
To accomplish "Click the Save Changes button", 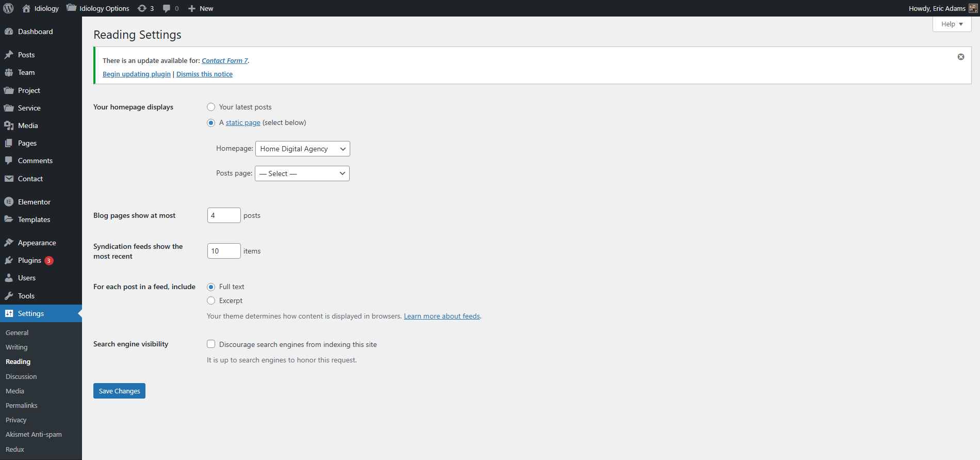I will point(119,391).
